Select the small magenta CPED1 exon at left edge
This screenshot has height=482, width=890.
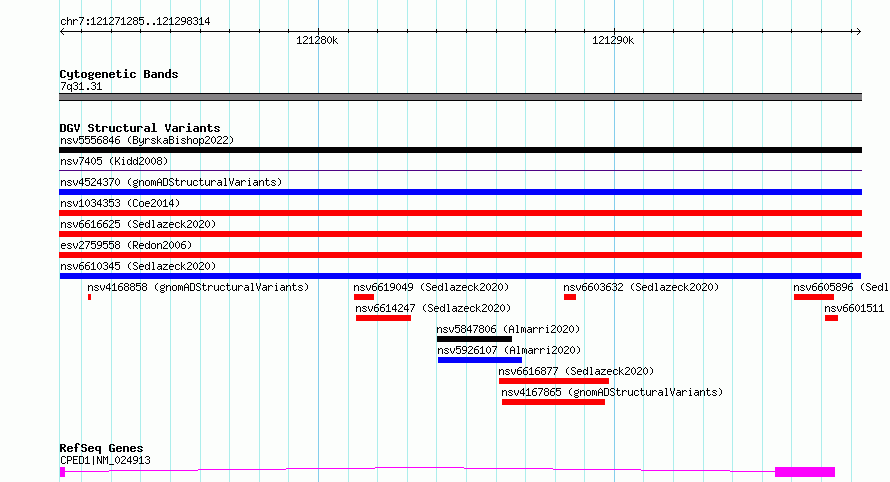[x=62, y=472]
